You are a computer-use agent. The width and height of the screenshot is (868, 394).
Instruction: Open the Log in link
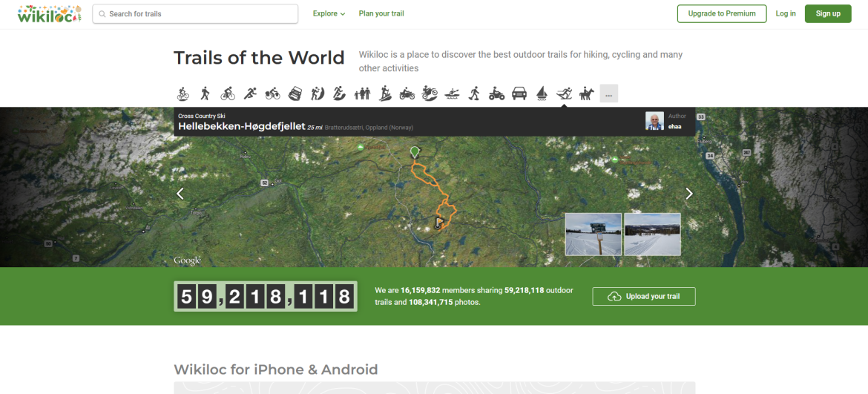(786, 14)
